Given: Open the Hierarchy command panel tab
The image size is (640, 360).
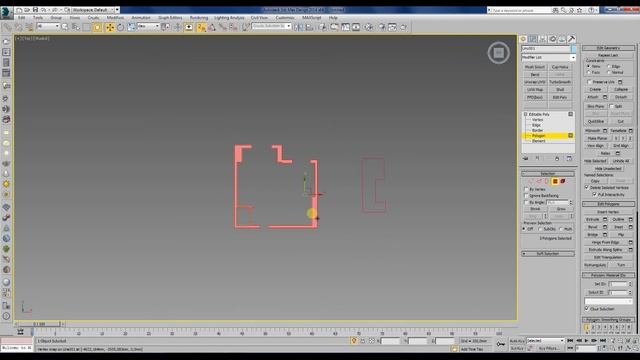Looking at the screenshot, I should click(x=542, y=39).
